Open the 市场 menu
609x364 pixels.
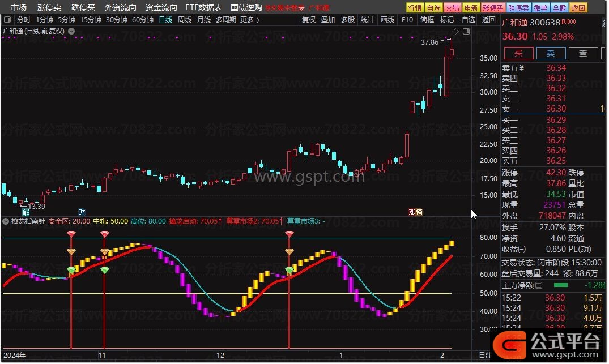pyautogui.click(x=19, y=7)
